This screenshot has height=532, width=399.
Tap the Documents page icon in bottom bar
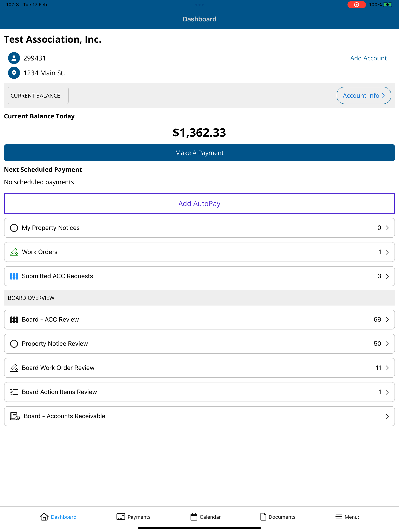[x=263, y=517]
